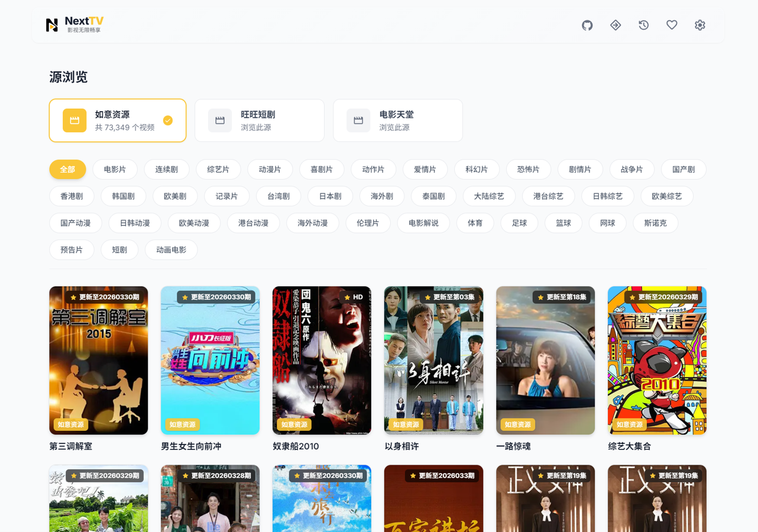Viewport: 758px width, 532px height.
Task: Select 欧美综艺 category chip
Action: point(667,196)
